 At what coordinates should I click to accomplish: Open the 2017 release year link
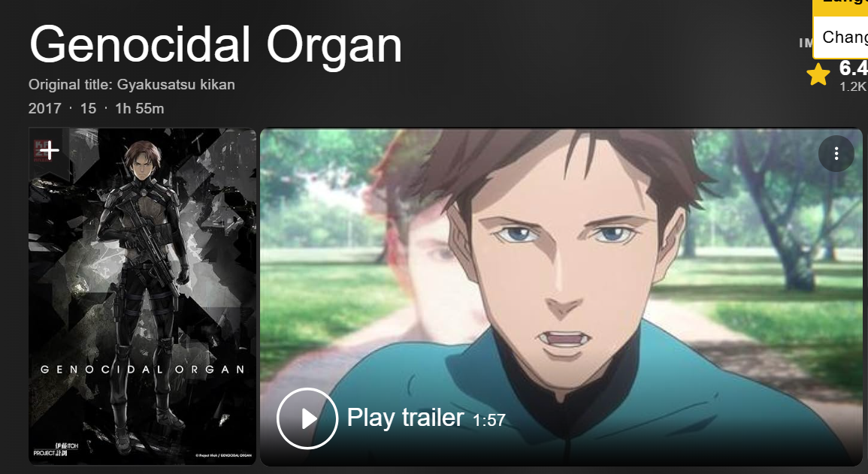45,108
